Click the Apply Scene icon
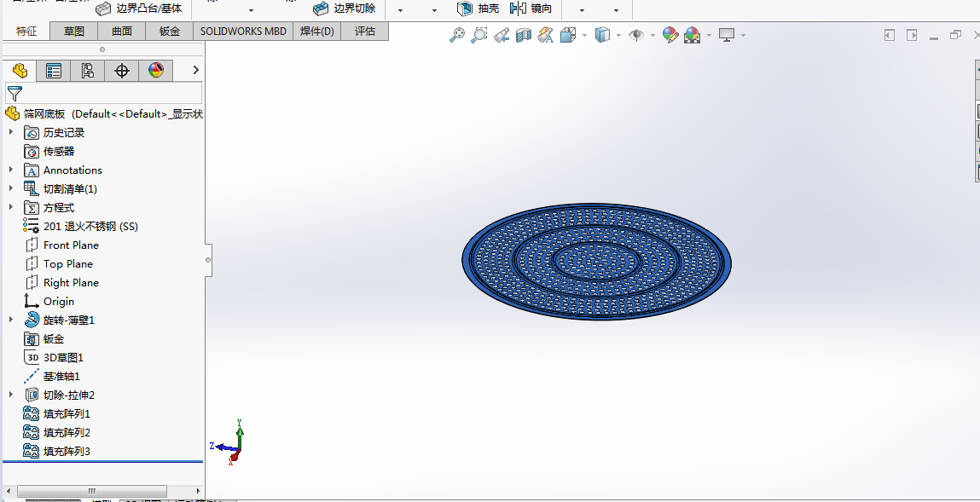The width and height of the screenshot is (980, 502). click(692, 35)
